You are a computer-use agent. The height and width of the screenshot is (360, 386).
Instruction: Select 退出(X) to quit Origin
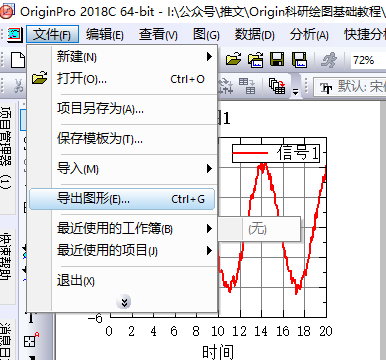coord(122,280)
